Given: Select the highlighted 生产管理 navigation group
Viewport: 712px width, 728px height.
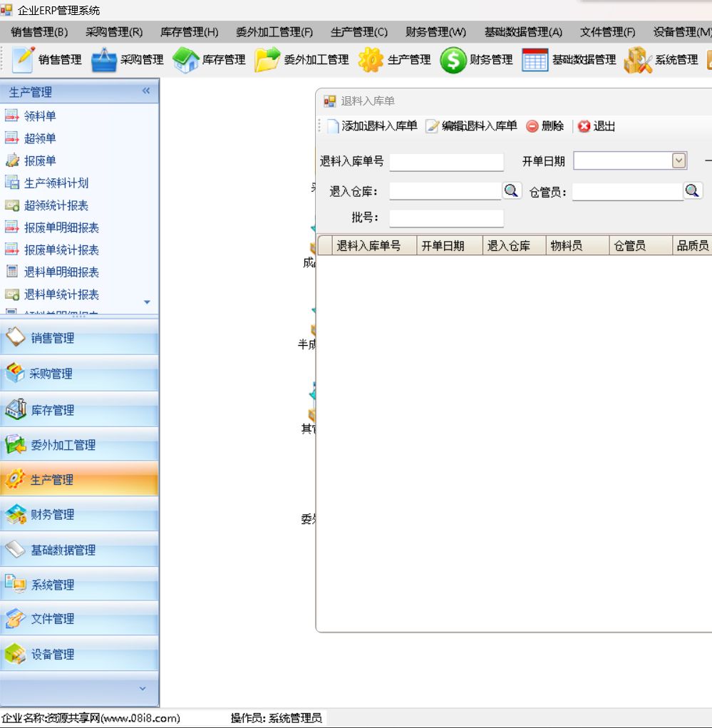Looking at the screenshot, I should 79,479.
